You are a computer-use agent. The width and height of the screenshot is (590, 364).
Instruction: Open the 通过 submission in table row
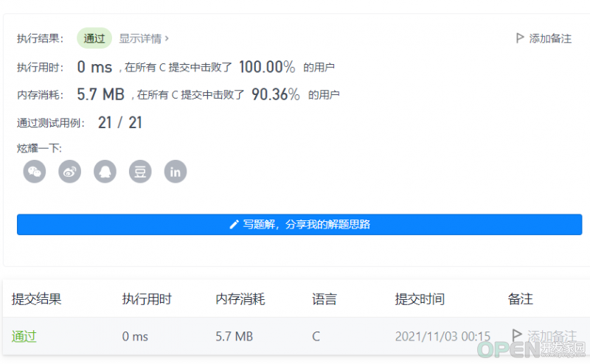click(24, 336)
